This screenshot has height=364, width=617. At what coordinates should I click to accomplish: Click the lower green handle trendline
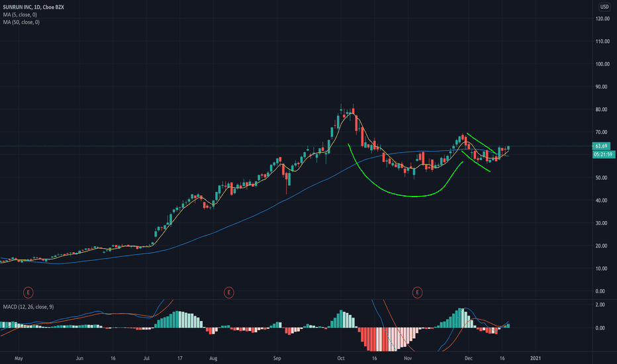(476, 161)
